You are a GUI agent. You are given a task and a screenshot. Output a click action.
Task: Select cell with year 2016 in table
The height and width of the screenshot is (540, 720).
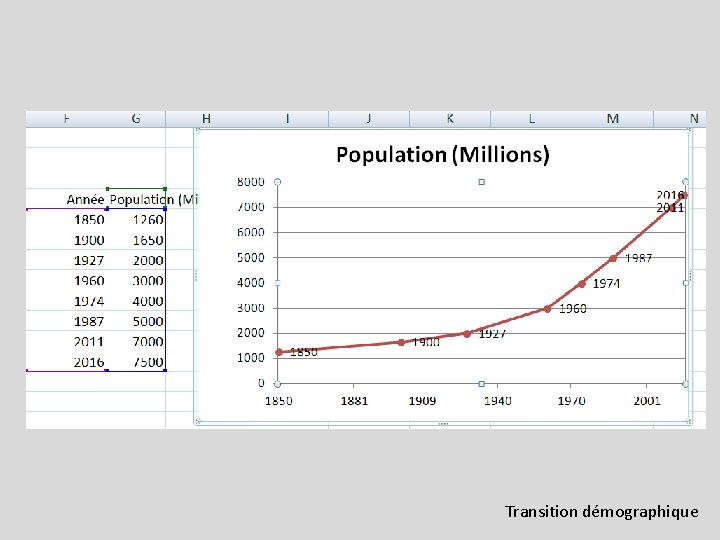67,361
